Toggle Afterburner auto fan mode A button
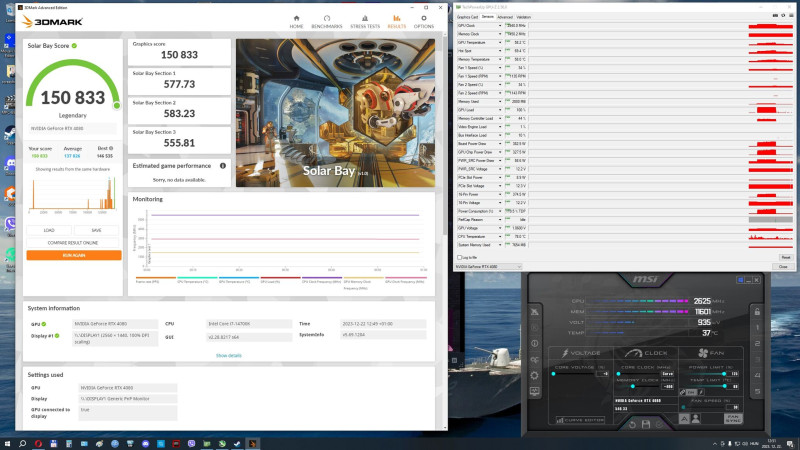 coord(684,419)
